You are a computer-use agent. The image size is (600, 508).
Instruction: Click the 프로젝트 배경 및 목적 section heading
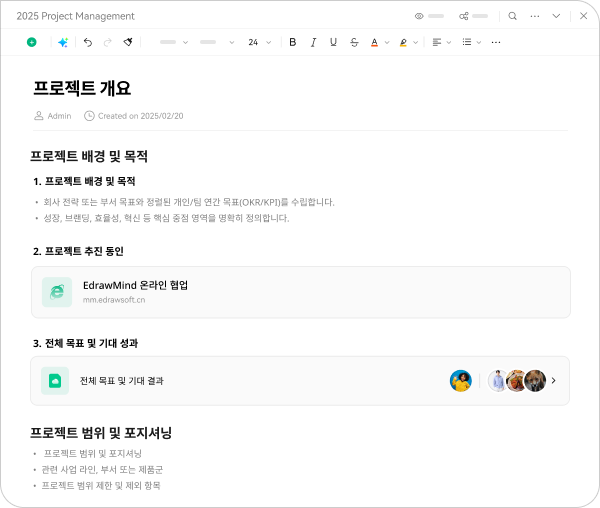tap(89, 156)
